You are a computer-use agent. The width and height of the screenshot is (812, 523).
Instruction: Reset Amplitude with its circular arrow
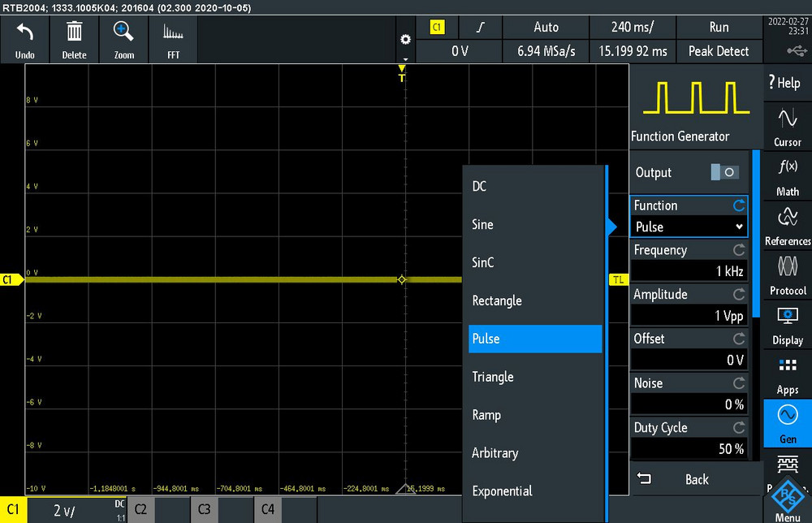(738, 295)
